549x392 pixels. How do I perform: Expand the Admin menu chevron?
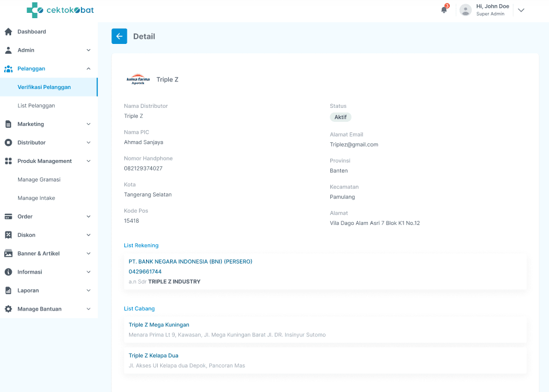point(89,50)
